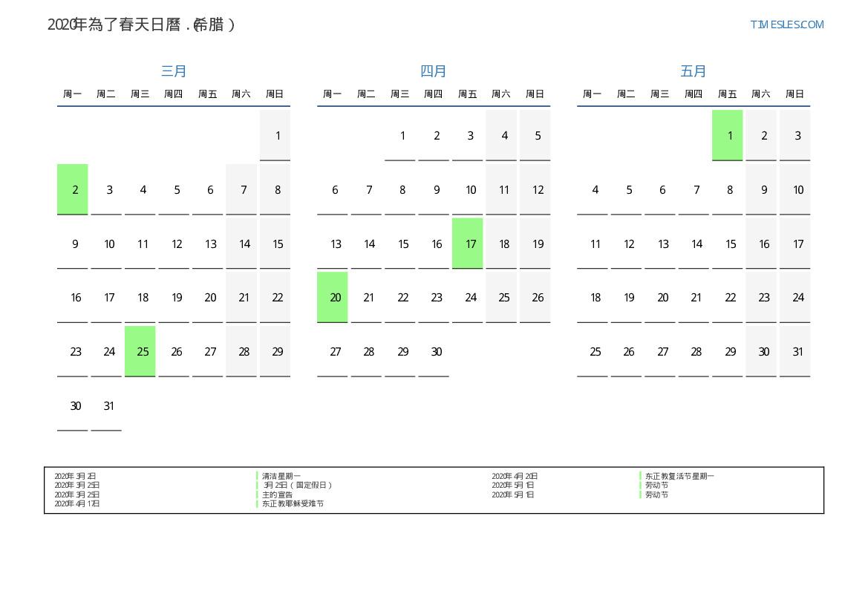The width and height of the screenshot is (868, 614).
Task: Click legend entry 3月25日（固定假日）
Action: pos(298,485)
